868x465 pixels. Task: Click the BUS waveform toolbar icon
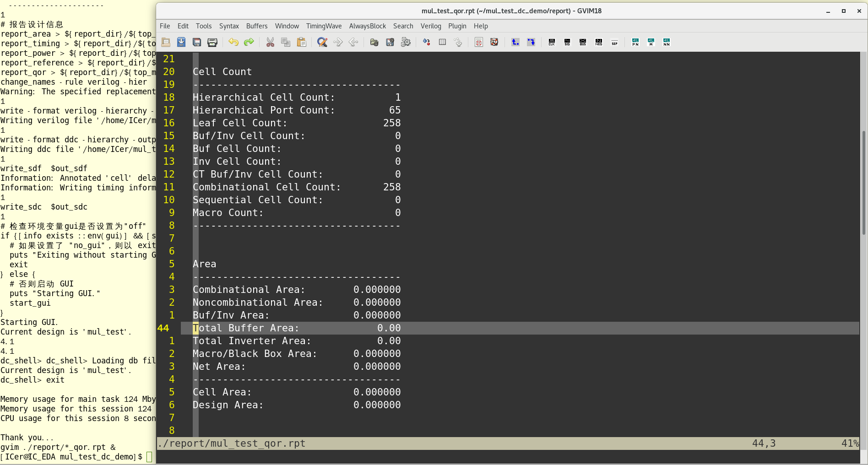coord(583,42)
